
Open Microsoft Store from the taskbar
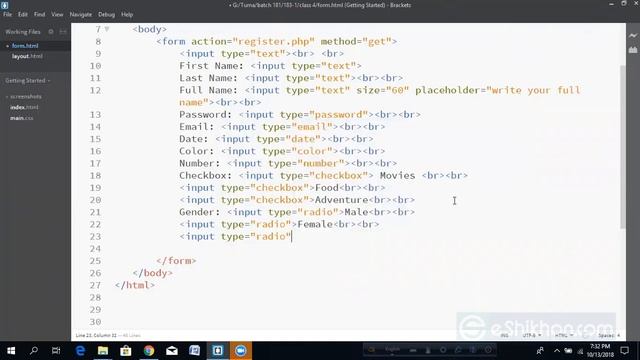pyautogui.click(x=126, y=351)
